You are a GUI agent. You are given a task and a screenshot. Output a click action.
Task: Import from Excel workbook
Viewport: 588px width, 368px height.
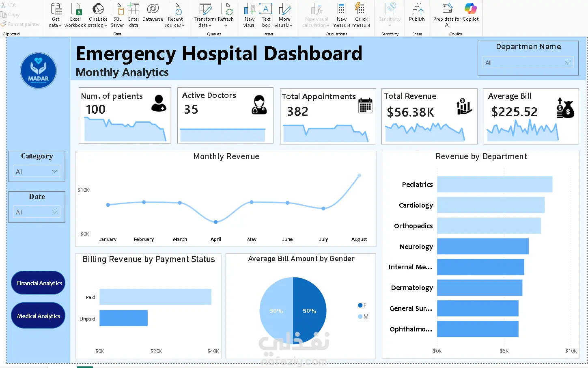tap(75, 15)
